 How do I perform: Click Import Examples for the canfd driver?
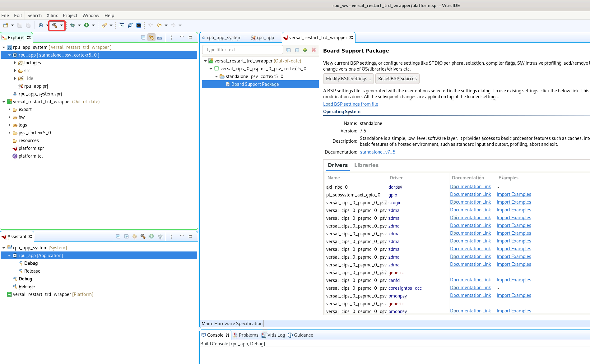514,280
